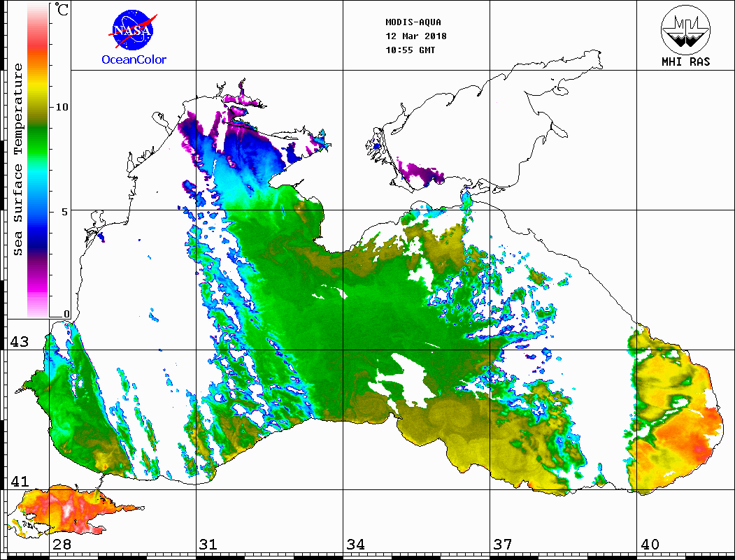Image resolution: width=735 pixels, height=560 pixels.
Task: Click the Sea Surface Temperature axis label
Action: click(17, 159)
